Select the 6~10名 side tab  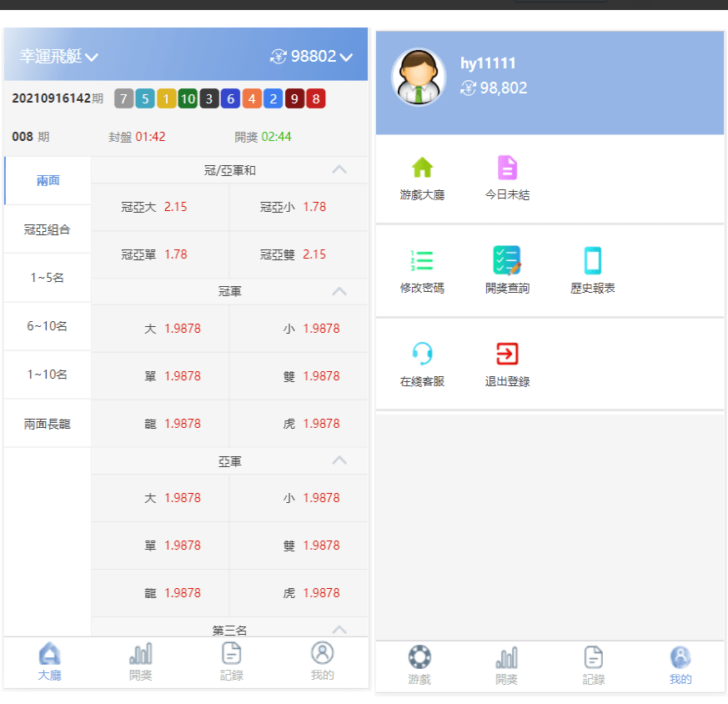point(48,326)
